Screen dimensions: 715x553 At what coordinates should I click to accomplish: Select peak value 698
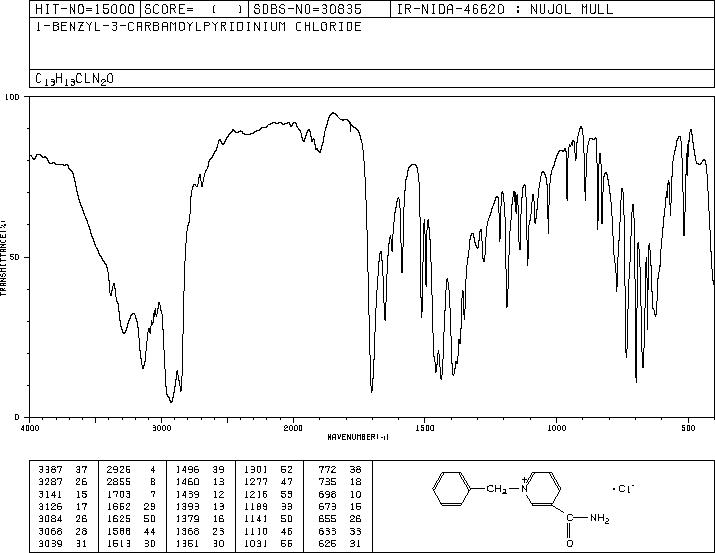(x=327, y=494)
